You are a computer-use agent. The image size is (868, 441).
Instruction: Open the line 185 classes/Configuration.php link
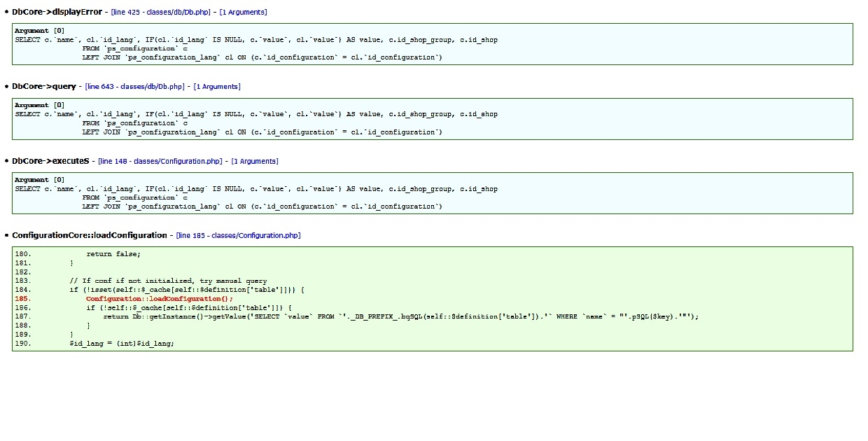239,236
